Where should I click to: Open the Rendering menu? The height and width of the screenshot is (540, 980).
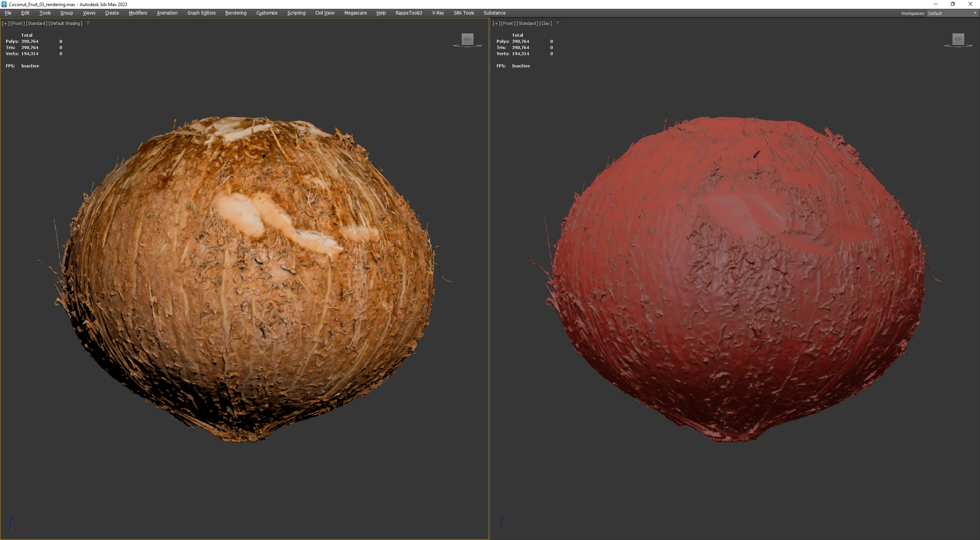pyautogui.click(x=235, y=13)
